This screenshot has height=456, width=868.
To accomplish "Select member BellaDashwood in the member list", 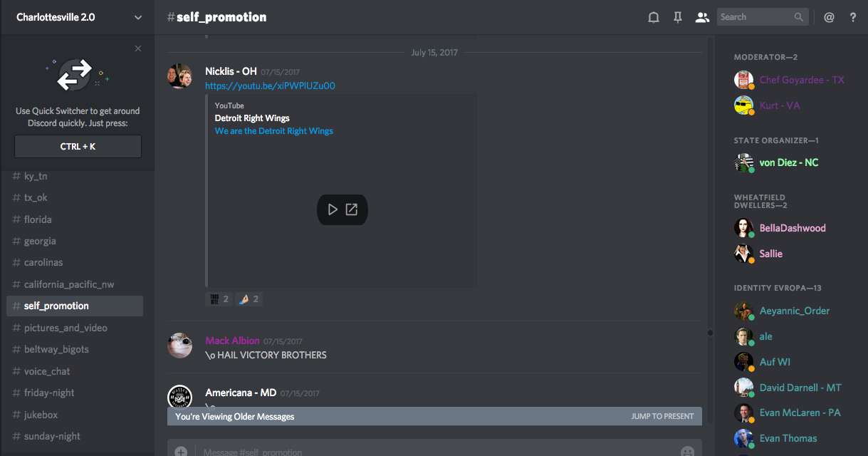I will pos(792,228).
